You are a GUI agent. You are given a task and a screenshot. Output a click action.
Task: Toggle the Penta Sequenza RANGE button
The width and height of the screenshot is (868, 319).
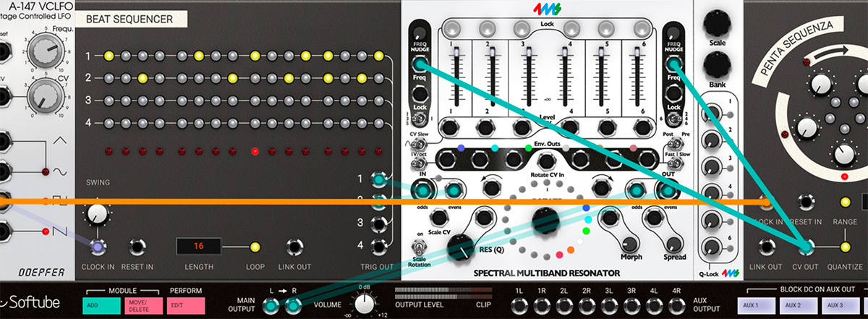pyautogui.click(x=844, y=201)
